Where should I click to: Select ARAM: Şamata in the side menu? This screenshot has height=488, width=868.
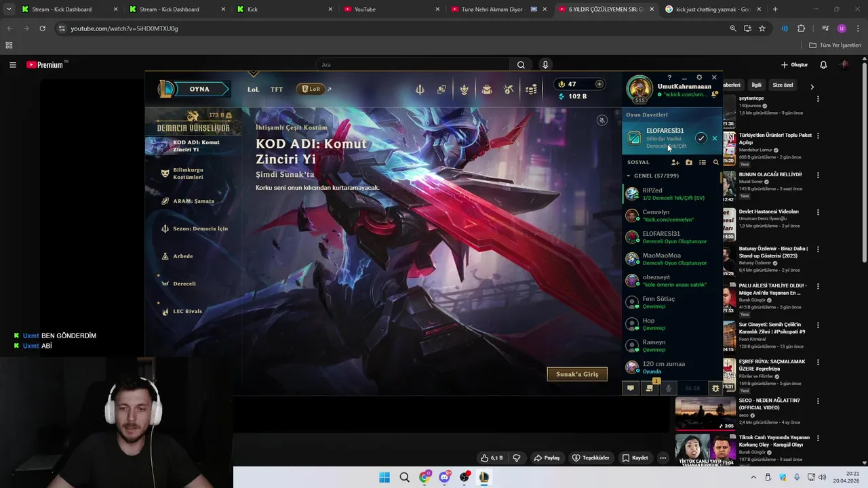tap(193, 201)
